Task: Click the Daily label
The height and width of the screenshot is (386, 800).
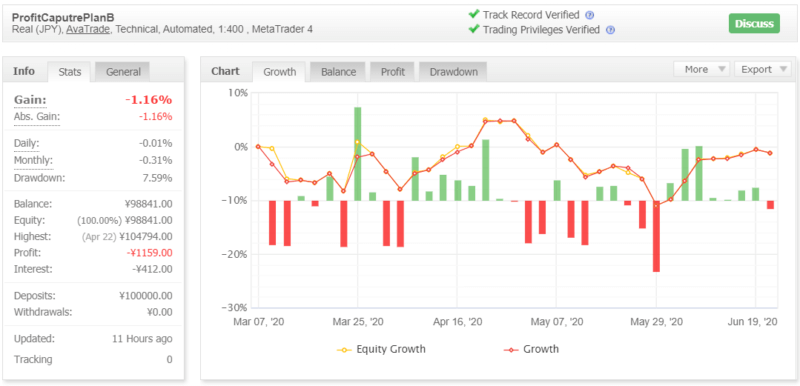Action: (x=26, y=143)
